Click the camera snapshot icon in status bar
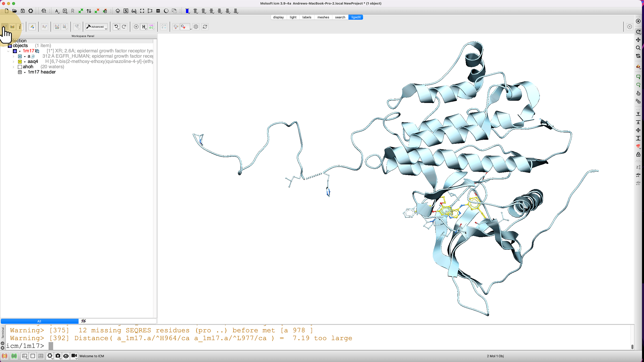The height and width of the screenshot is (362, 644). click(58, 356)
